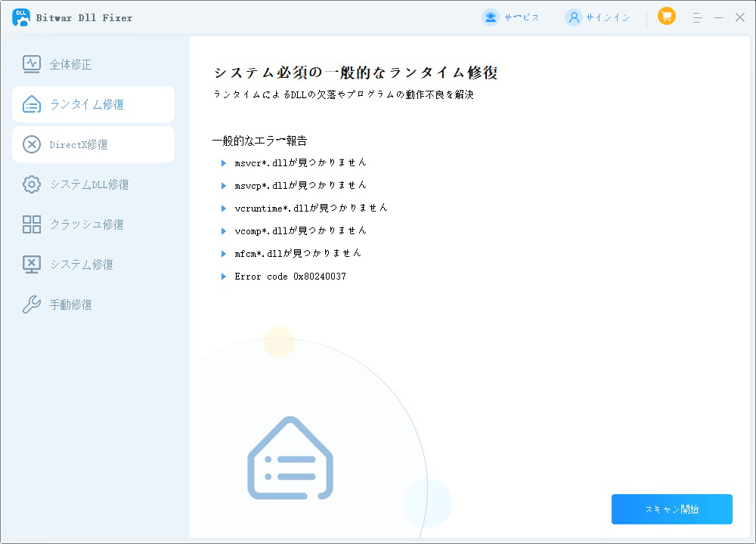This screenshot has height=544, width=756.
Task: Click the mfcm*.dllが見つかりません text
Action: pos(298,253)
